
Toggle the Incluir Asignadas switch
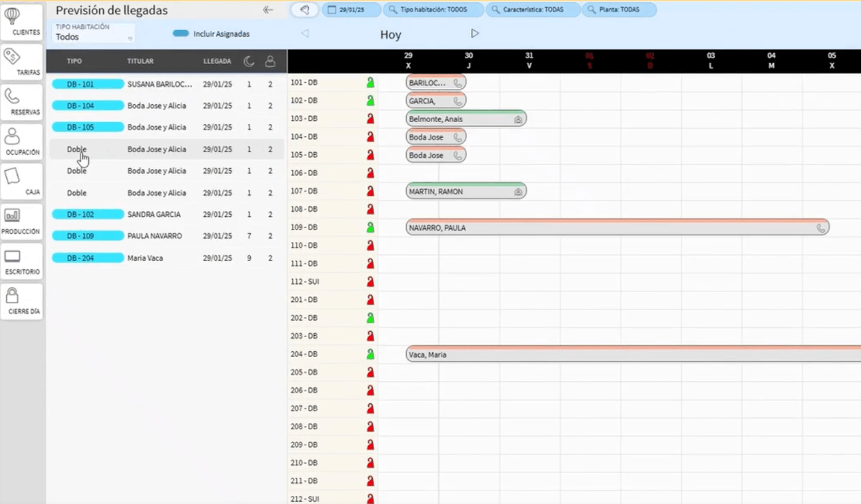pos(181,33)
